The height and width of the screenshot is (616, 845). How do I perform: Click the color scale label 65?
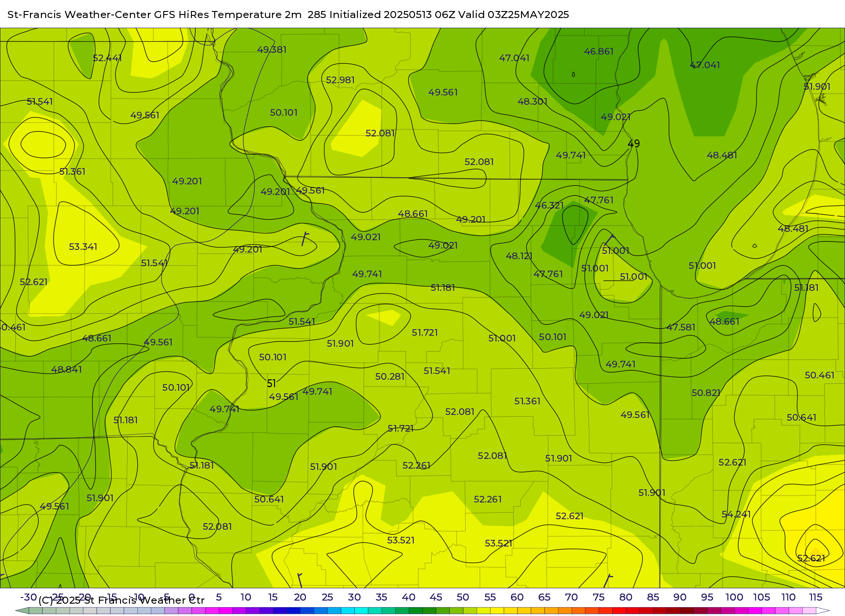pos(544,597)
